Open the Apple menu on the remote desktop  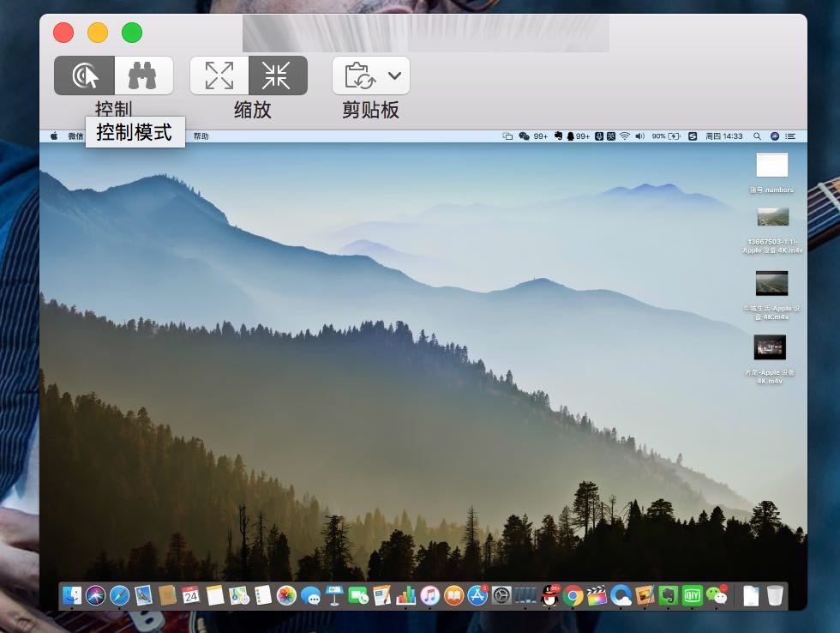click(x=53, y=136)
